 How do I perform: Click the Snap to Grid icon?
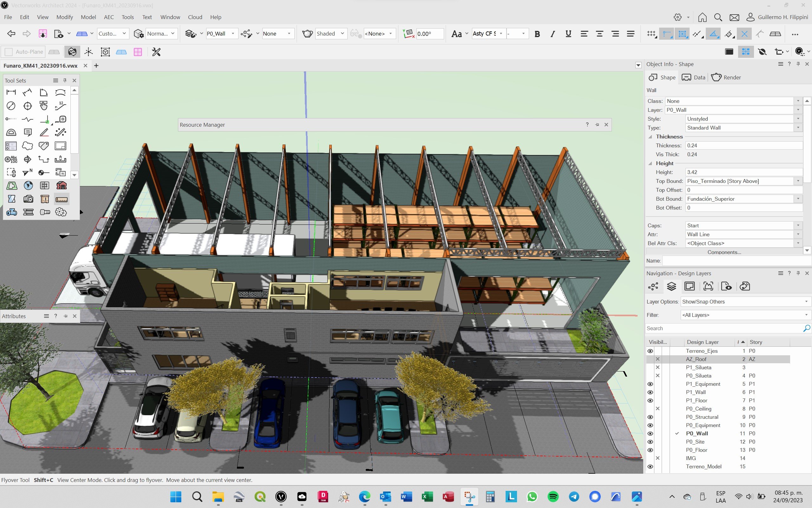click(x=651, y=34)
